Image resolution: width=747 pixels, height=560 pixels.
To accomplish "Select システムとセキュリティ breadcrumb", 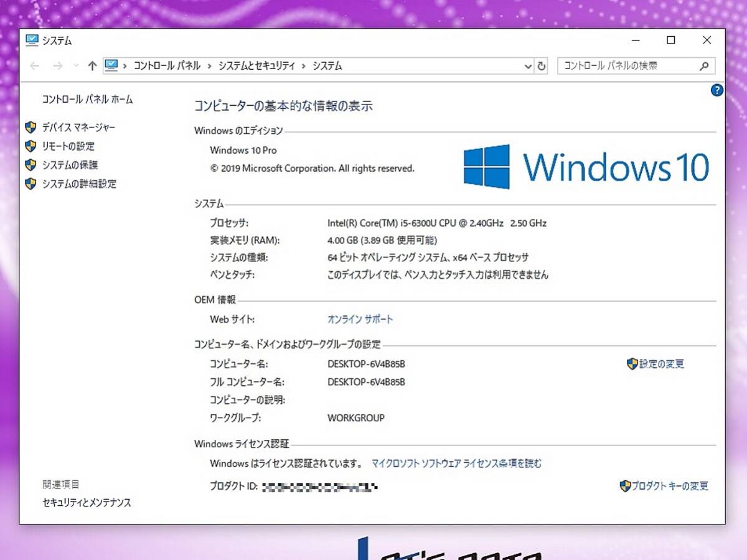I will click(x=256, y=65).
